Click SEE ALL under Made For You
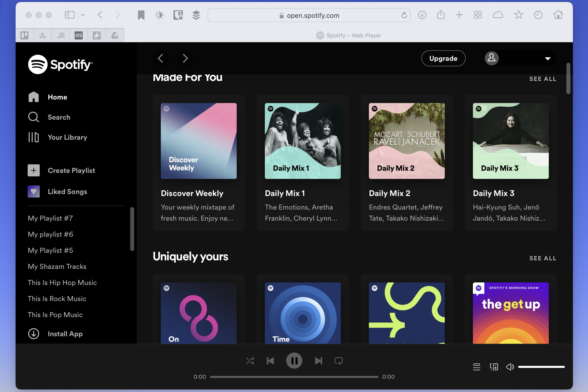The height and width of the screenshot is (392, 588). click(x=543, y=79)
